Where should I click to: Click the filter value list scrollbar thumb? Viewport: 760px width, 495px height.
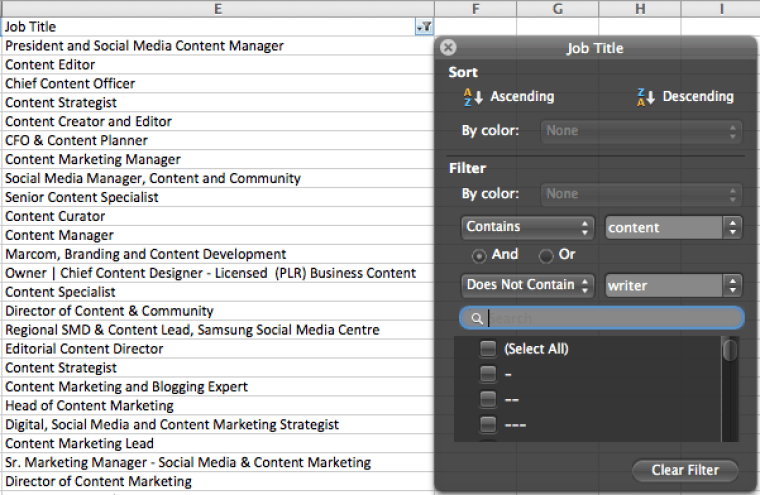[x=730, y=350]
